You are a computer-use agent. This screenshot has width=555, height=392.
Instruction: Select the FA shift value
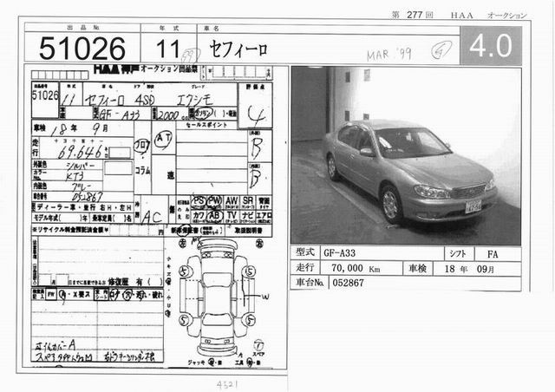pos(493,254)
